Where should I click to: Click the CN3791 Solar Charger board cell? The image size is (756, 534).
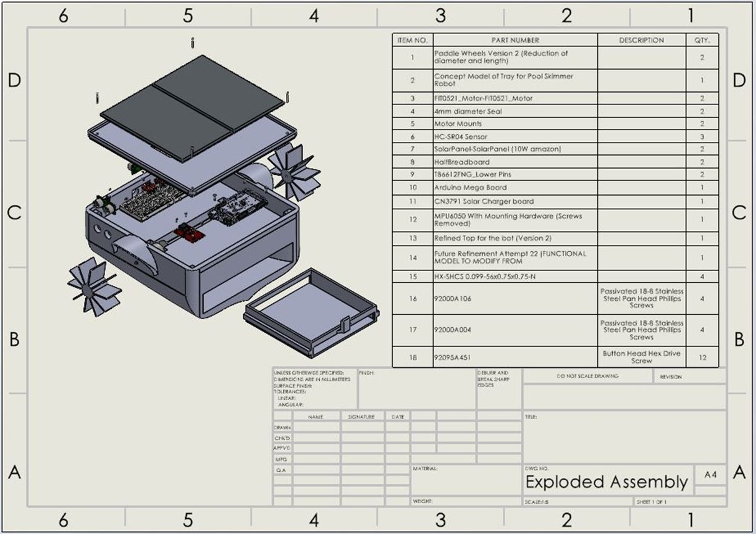pos(515,202)
